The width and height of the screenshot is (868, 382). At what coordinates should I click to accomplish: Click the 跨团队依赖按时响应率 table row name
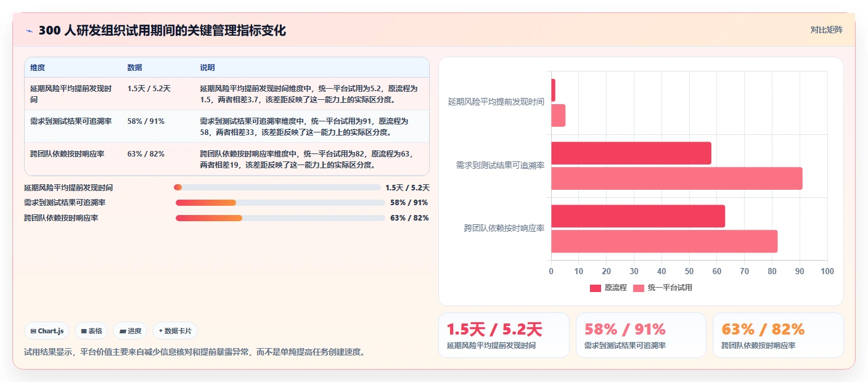67,154
